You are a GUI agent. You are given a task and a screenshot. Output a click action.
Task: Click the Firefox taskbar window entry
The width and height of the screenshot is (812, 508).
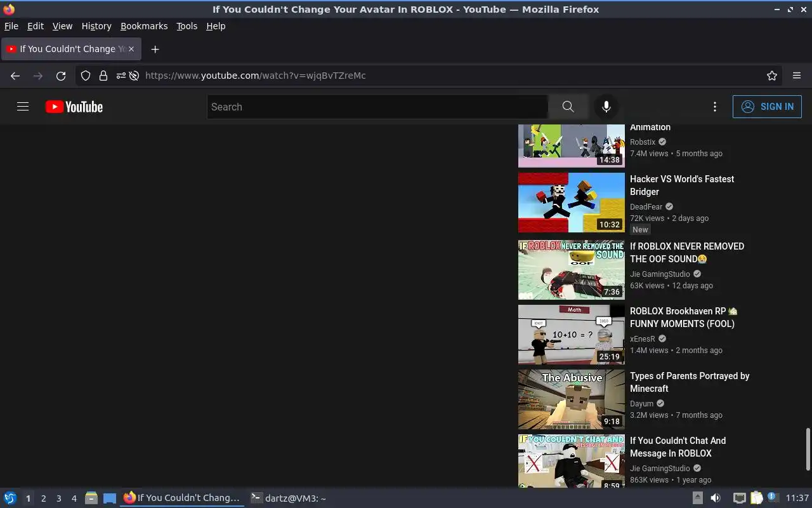(182, 498)
